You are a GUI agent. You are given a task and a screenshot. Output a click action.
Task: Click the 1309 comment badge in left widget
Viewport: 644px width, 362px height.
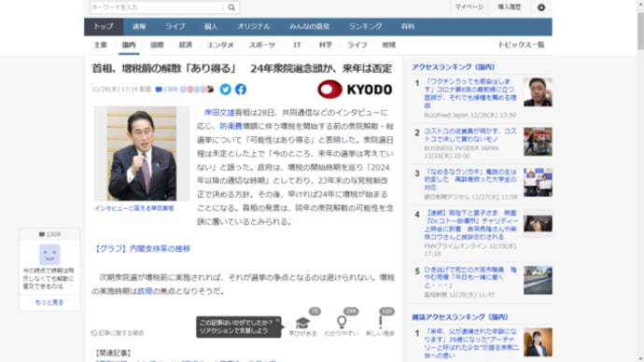click(49, 234)
